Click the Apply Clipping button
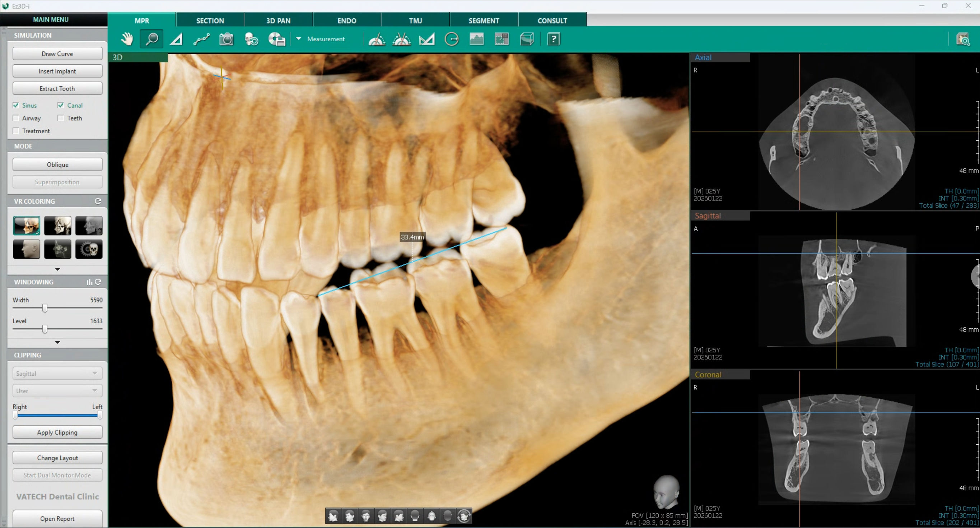980x528 pixels. point(57,432)
